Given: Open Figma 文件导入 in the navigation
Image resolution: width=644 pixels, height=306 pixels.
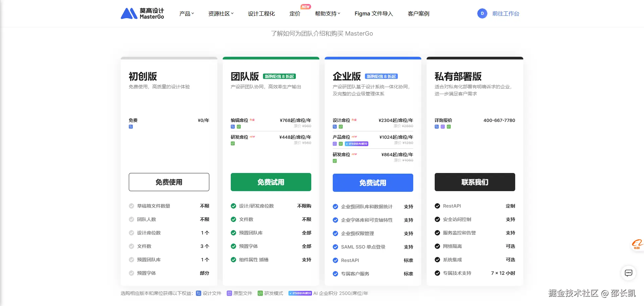Looking at the screenshot, I should [374, 14].
